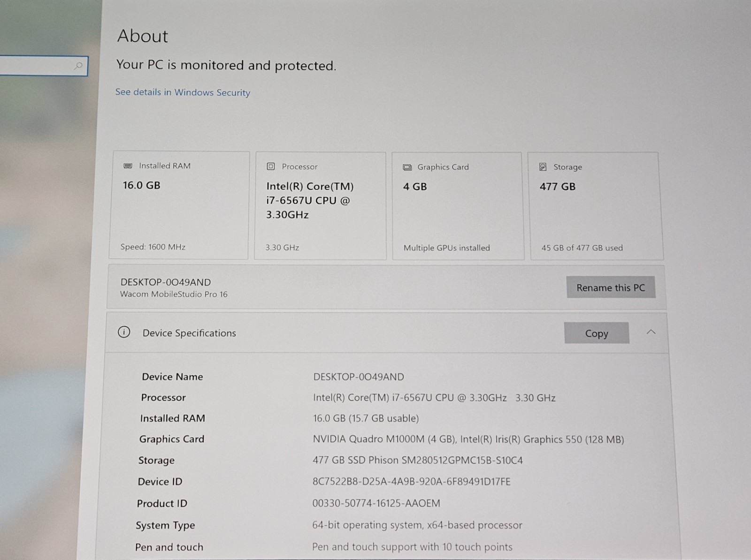Click the Graphics Card icon
751x560 pixels.
[407, 167]
